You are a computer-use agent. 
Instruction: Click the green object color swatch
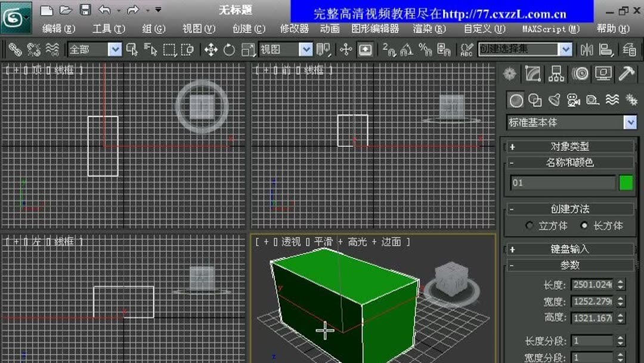click(x=626, y=183)
